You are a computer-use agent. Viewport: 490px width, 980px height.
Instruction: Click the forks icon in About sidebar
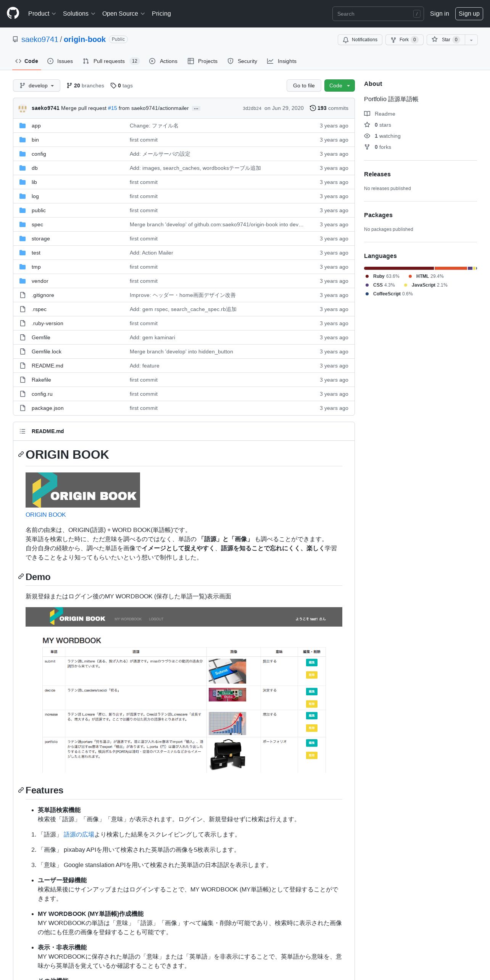click(367, 147)
